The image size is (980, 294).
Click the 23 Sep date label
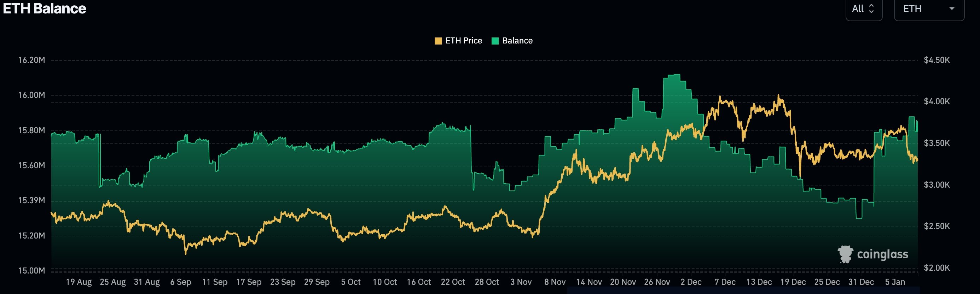pyautogui.click(x=283, y=282)
